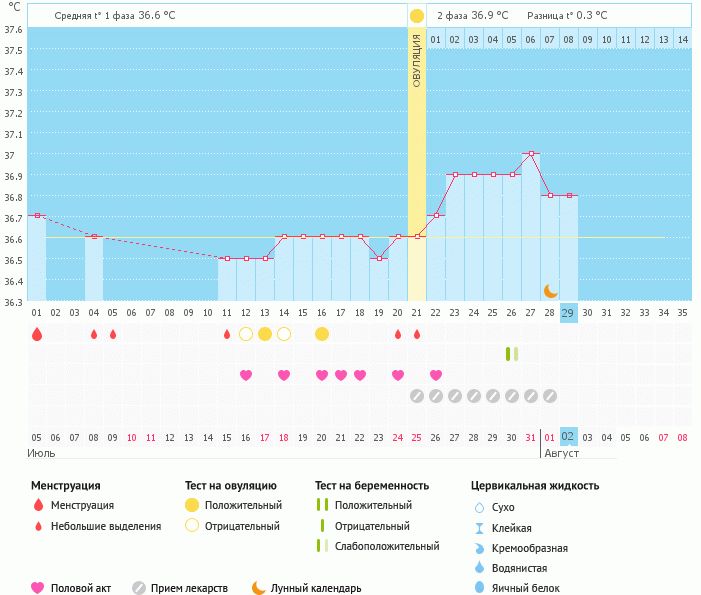Click the Лунный календарь moon legend icon
The height and width of the screenshot is (595, 701).
tap(259, 588)
